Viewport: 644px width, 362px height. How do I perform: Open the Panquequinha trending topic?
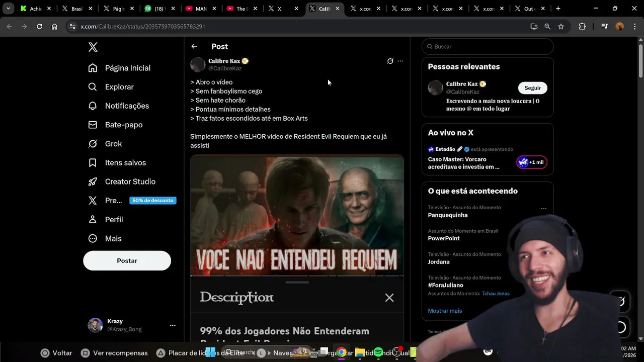(x=448, y=215)
